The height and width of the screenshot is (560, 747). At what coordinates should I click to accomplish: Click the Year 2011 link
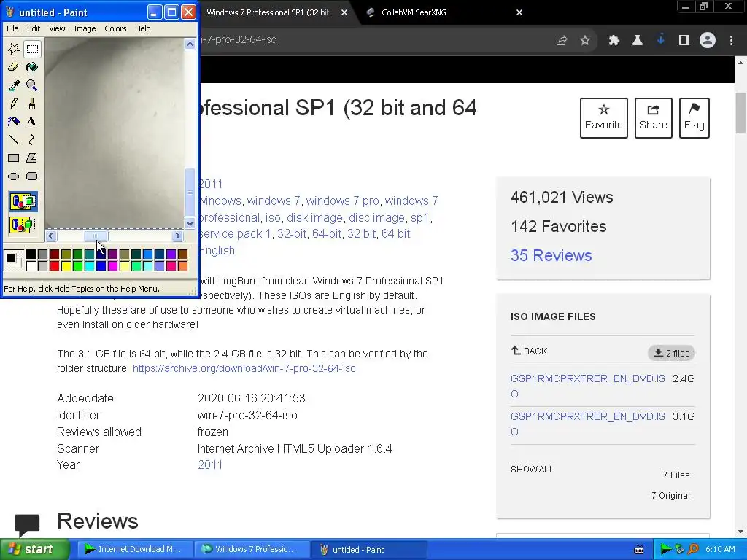[210, 464]
